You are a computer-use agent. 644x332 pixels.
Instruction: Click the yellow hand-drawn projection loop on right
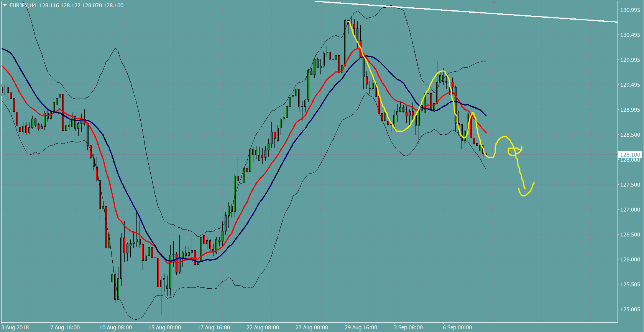point(515,151)
